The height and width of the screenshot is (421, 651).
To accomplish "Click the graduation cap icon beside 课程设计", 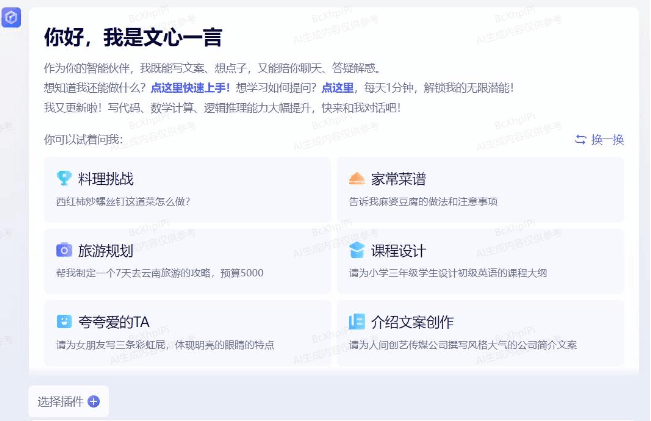I will point(357,250).
